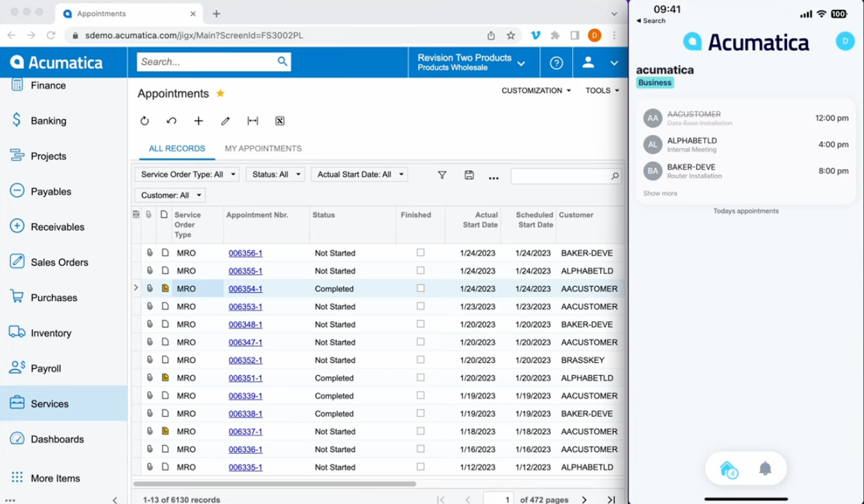Open the filter settings funnel icon
864x504 pixels.
coord(442,175)
